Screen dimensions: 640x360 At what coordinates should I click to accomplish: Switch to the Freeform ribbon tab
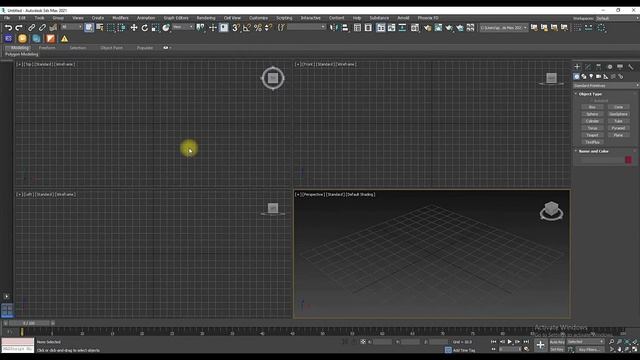click(x=47, y=48)
